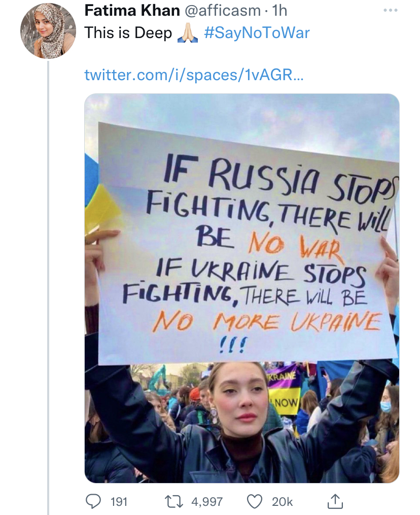
Task: Click the tweet text "This is Deep"
Action: 128,33
